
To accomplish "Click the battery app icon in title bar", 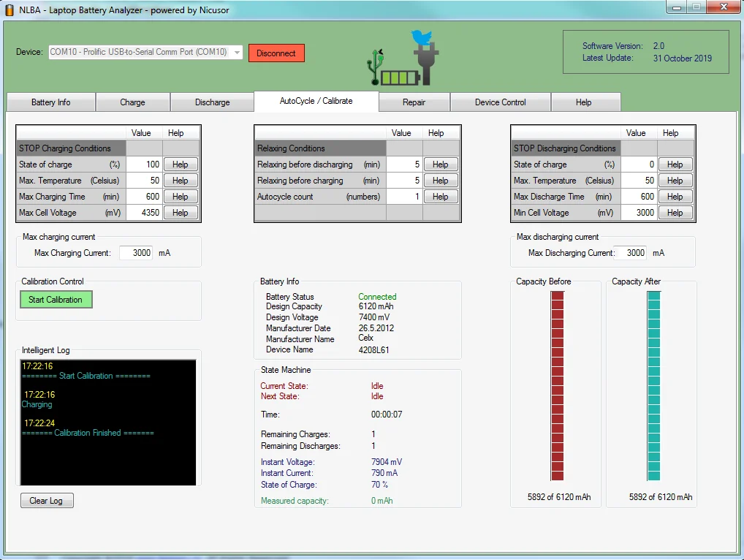I will pyautogui.click(x=9, y=10).
